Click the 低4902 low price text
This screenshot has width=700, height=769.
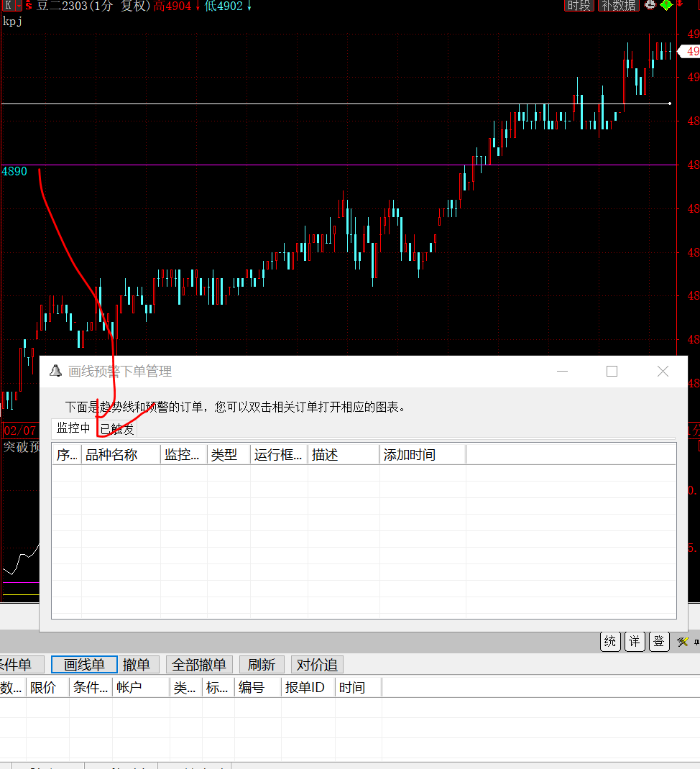(x=224, y=6)
